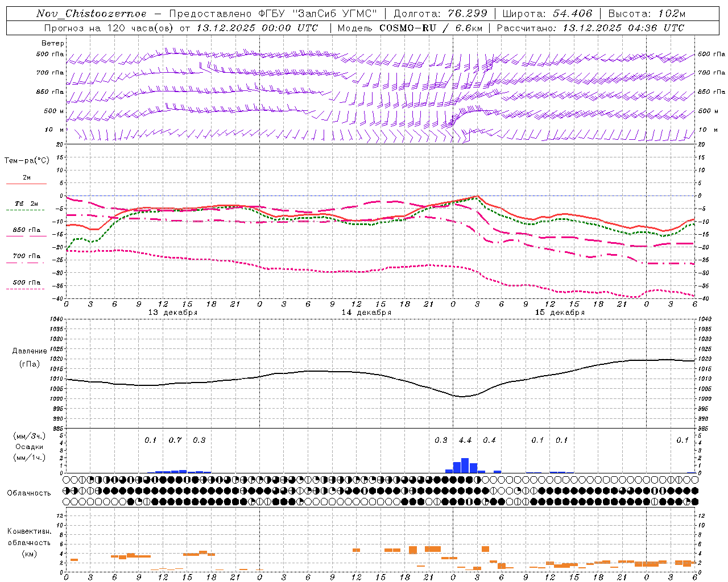Viewport: 728px width, 582px height.
Task: Click the (мм/3ч.) precipitation unit label
Action: pyautogui.click(x=30, y=436)
